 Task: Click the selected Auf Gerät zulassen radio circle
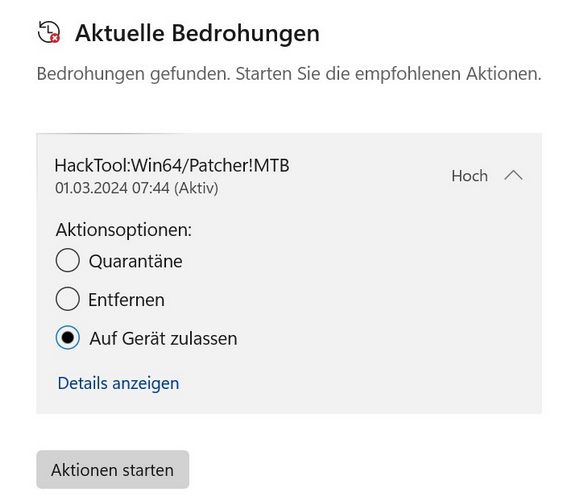click(x=67, y=337)
